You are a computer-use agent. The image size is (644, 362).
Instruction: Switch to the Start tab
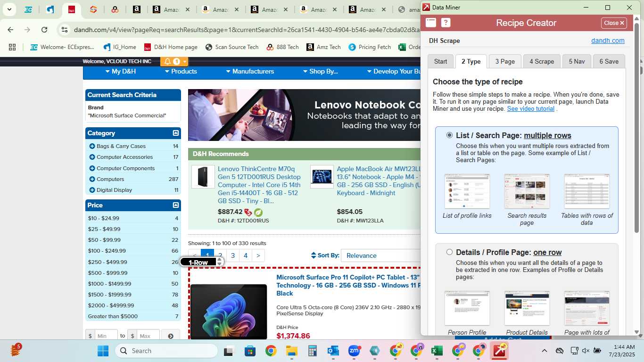(x=440, y=61)
